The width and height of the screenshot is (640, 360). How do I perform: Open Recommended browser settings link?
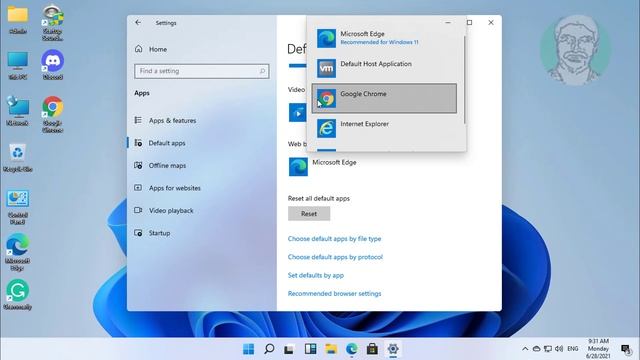pyautogui.click(x=334, y=293)
